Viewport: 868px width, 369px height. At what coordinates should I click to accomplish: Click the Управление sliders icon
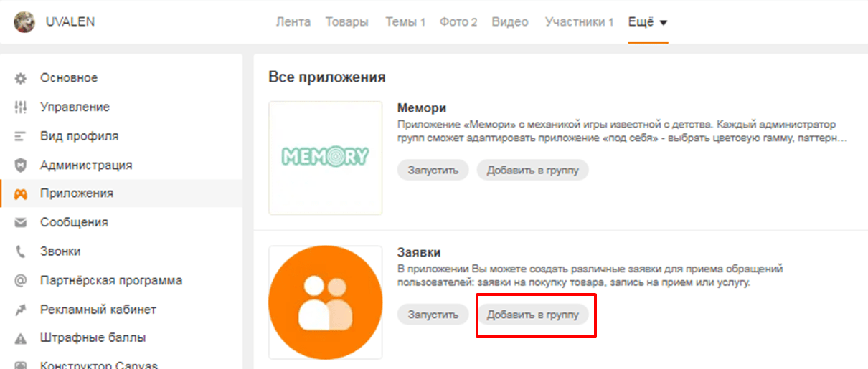click(21, 107)
